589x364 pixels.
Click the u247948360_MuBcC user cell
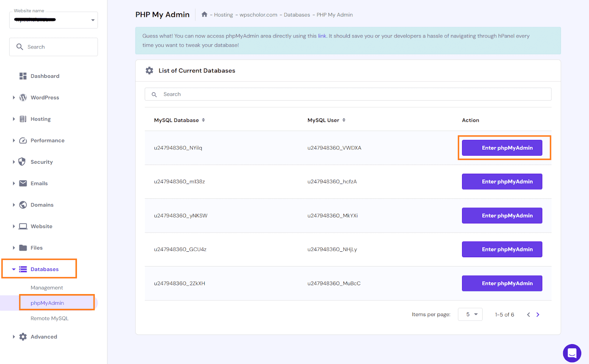point(334,283)
